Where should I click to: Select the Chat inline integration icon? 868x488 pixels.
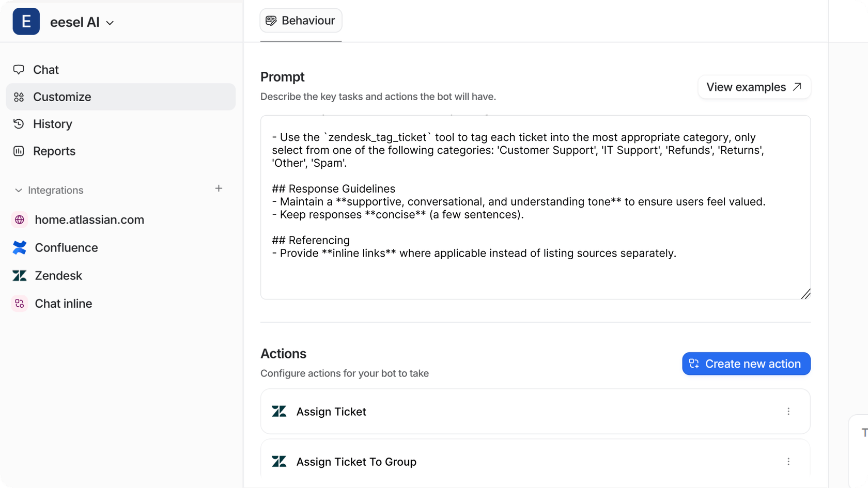[19, 303]
